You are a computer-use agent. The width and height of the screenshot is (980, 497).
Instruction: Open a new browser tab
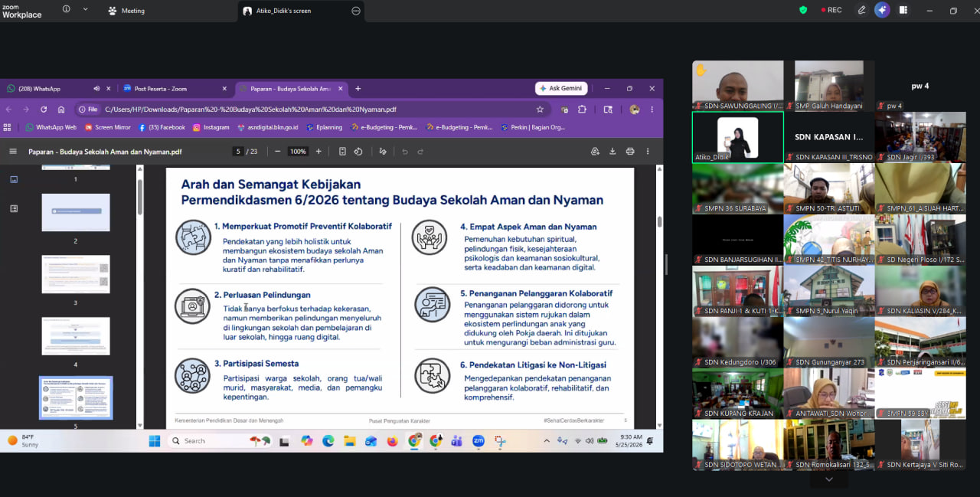pyautogui.click(x=358, y=89)
